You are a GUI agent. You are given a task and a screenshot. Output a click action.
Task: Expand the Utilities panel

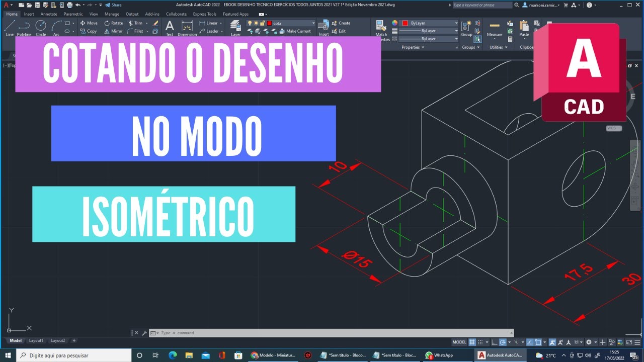[x=498, y=47]
